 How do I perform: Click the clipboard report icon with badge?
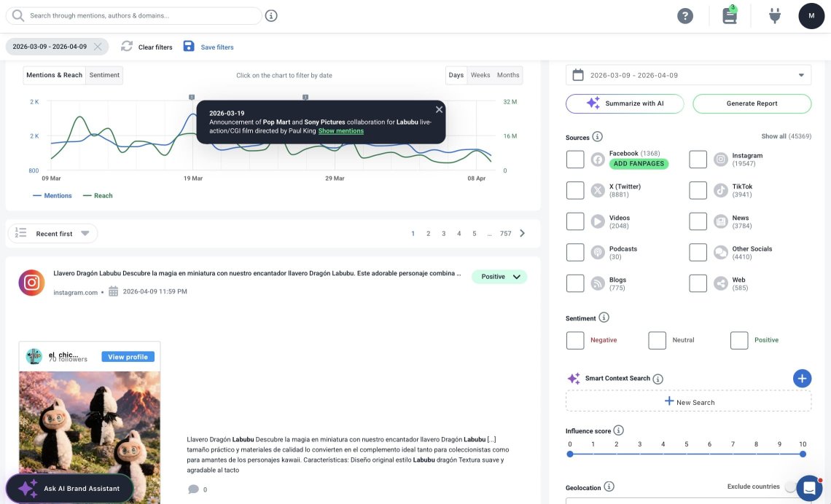point(729,15)
